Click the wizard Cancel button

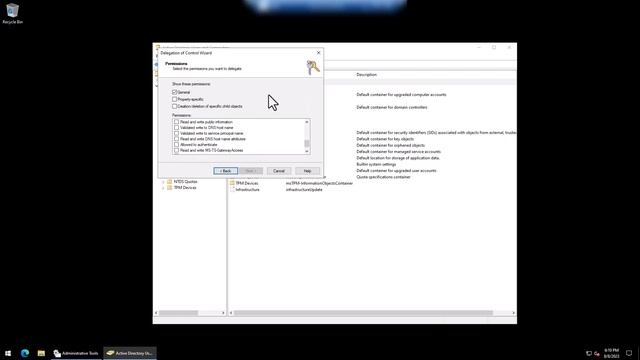coord(279,171)
